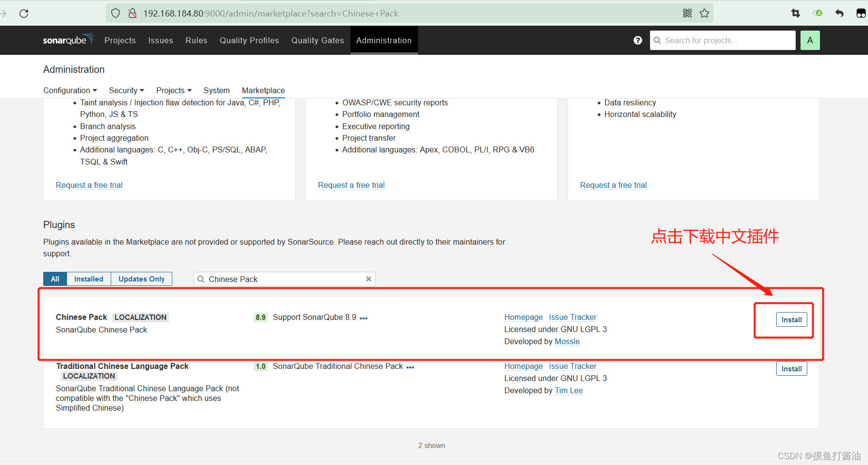Click Traditional Chinese Language Pack plugin name
Image resolution: width=868 pixels, height=465 pixels.
pyautogui.click(x=122, y=366)
